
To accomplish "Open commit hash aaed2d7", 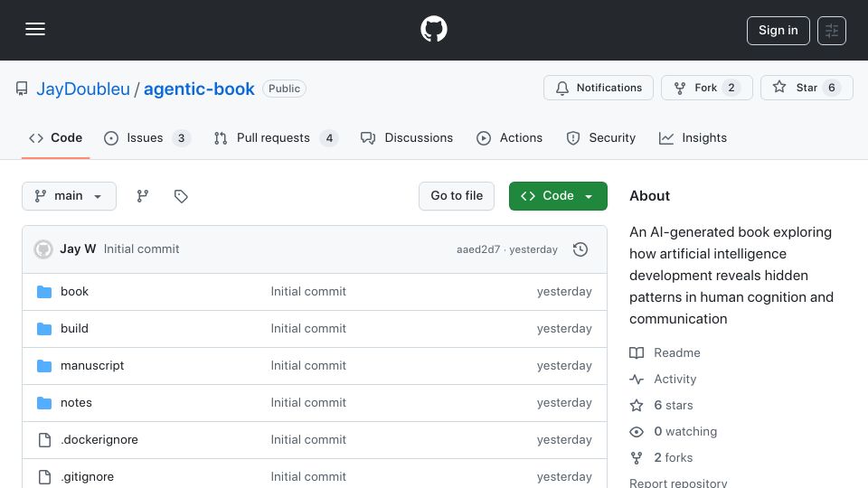I will (x=478, y=249).
